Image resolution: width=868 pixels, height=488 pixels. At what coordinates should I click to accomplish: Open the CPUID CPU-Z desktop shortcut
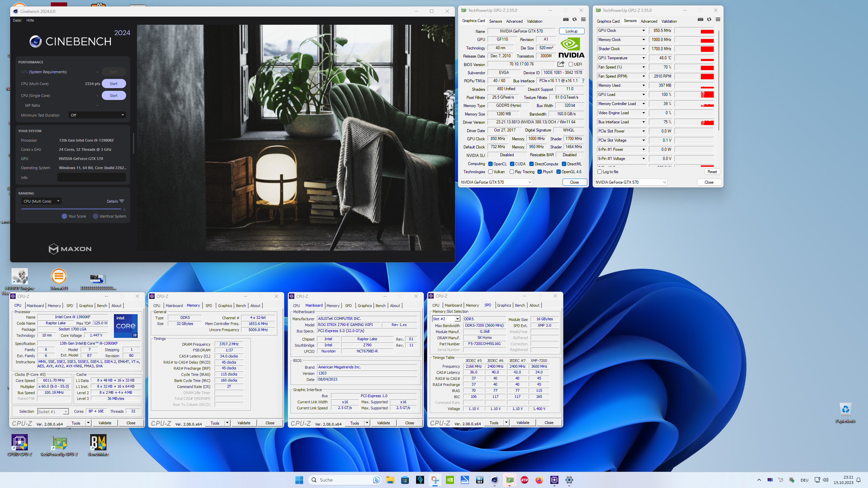pyautogui.click(x=20, y=445)
